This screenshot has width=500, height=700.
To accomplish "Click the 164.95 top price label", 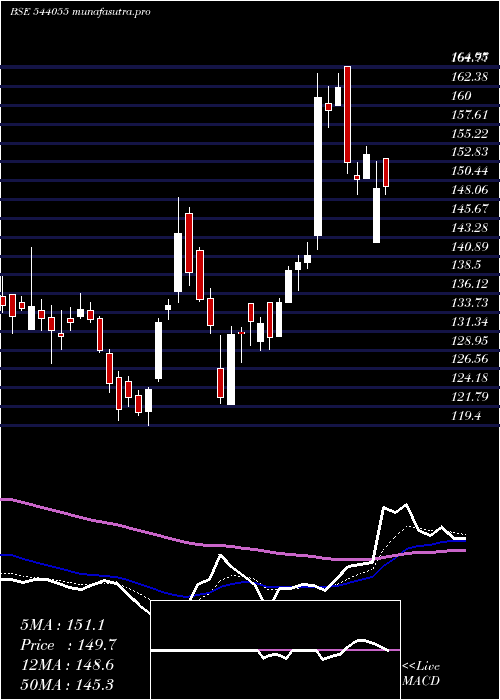I will tap(469, 58).
